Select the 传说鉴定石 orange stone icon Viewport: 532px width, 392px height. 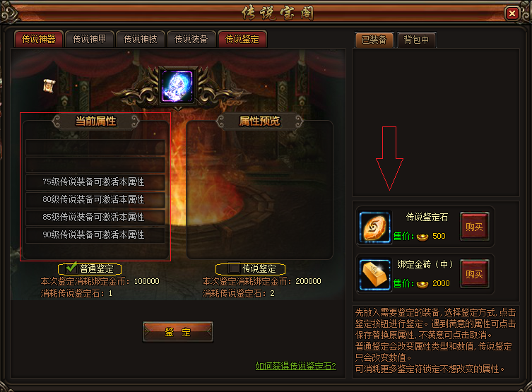tap(375, 227)
